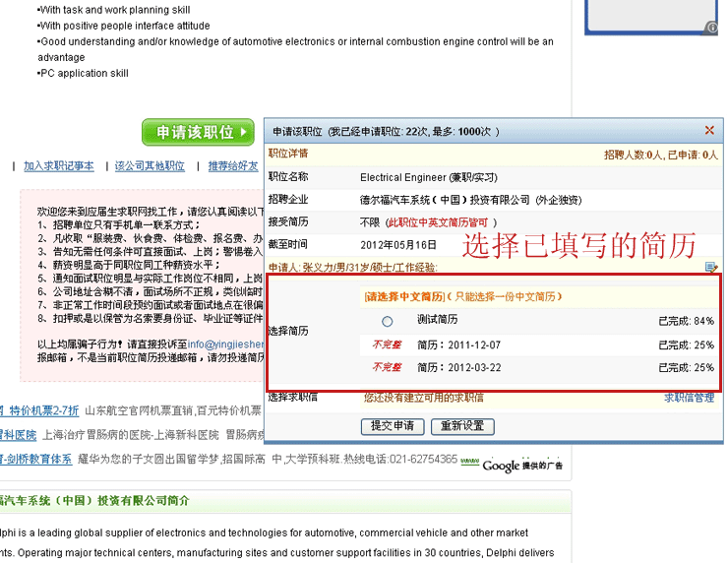
Task: Click the thumbnail corner icon top right
Action: (711, 28)
